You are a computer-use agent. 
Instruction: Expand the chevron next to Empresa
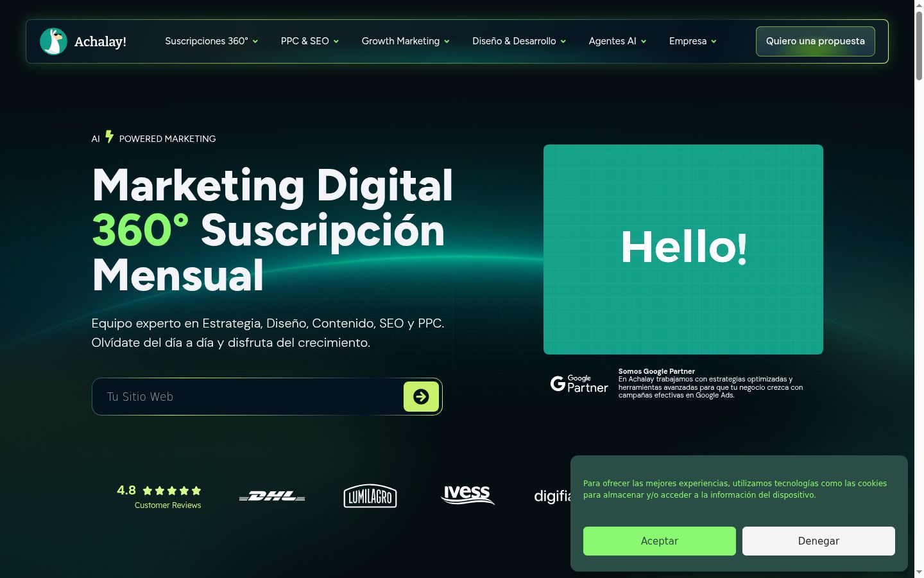point(714,41)
